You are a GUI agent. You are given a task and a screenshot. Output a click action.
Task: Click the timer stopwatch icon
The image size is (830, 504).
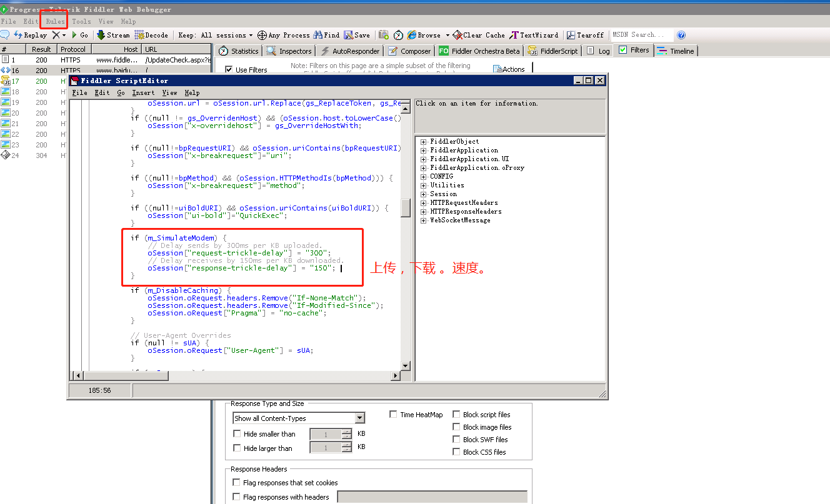coord(398,36)
